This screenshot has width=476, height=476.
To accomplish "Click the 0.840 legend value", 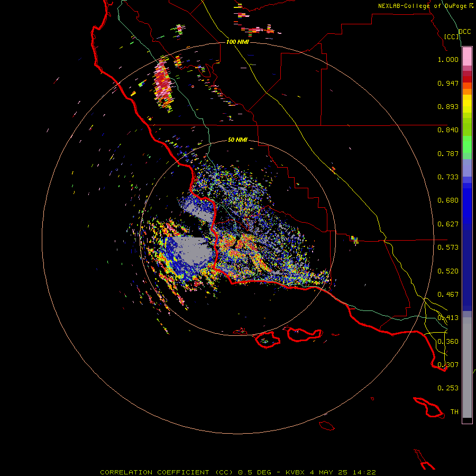I will (448, 130).
